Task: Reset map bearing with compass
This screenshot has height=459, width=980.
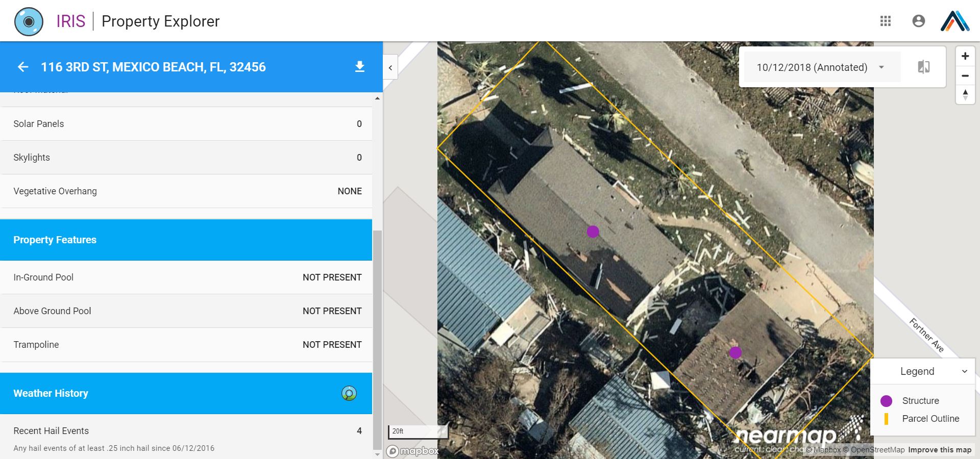Action: tap(965, 94)
